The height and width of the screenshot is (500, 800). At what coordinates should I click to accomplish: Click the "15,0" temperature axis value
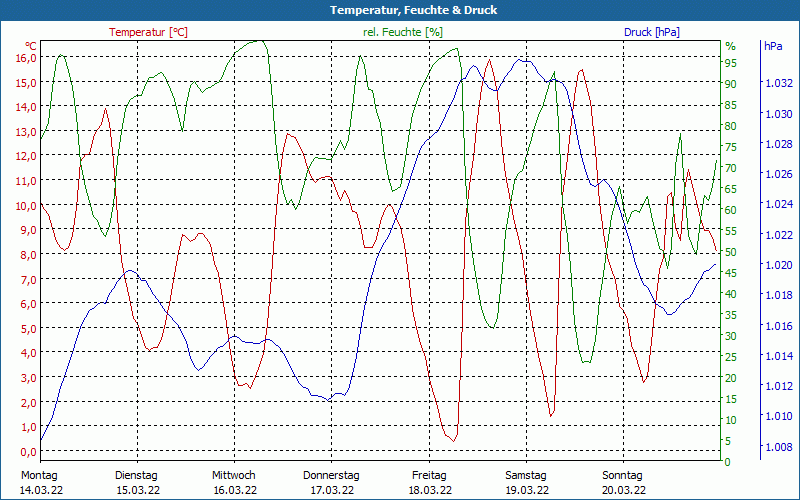[x=26, y=83]
